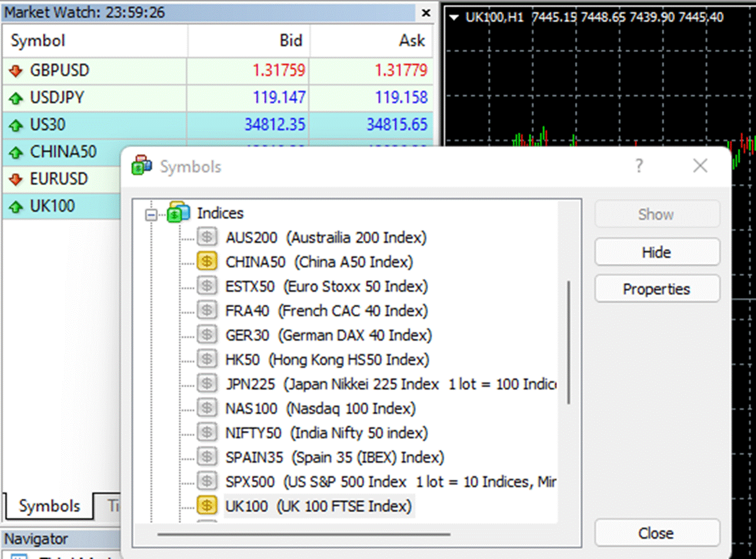
Task: Click the EURUSD red down arrow icon
Action: point(16,179)
